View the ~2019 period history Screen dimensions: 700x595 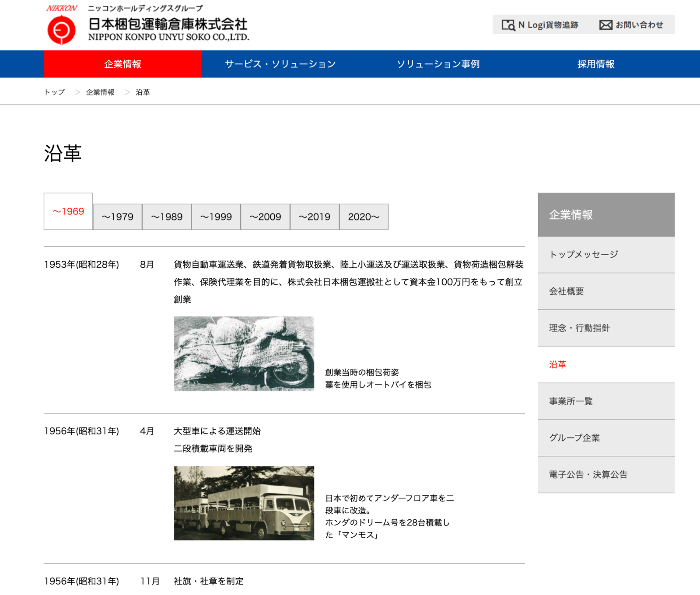(x=315, y=217)
